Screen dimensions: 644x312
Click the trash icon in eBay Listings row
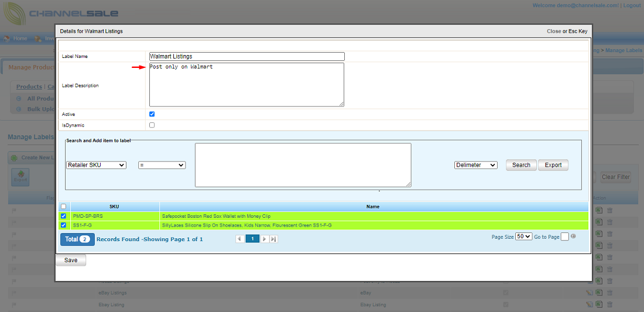click(609, 293)
